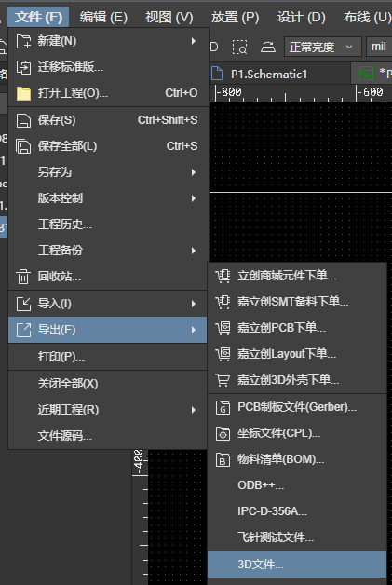
Task: Click the 新建(N) new file icon
Action: point(23,41)
